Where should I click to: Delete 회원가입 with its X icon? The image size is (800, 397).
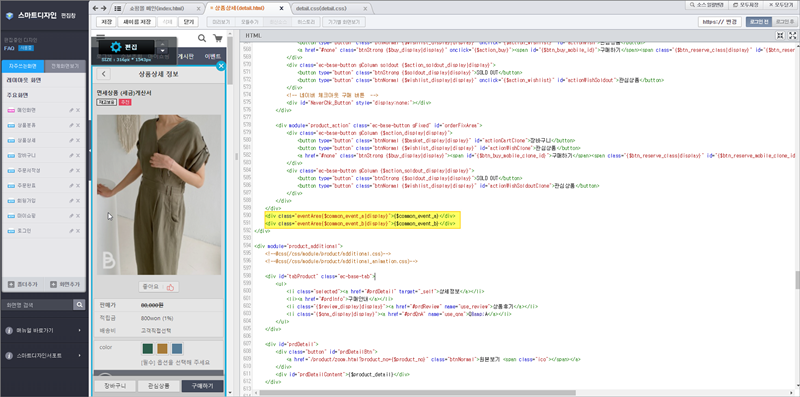tap(78, 201)
